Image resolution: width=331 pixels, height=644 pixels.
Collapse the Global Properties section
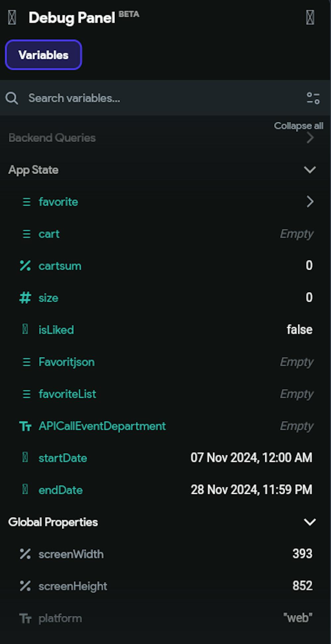tap(310, 522)
